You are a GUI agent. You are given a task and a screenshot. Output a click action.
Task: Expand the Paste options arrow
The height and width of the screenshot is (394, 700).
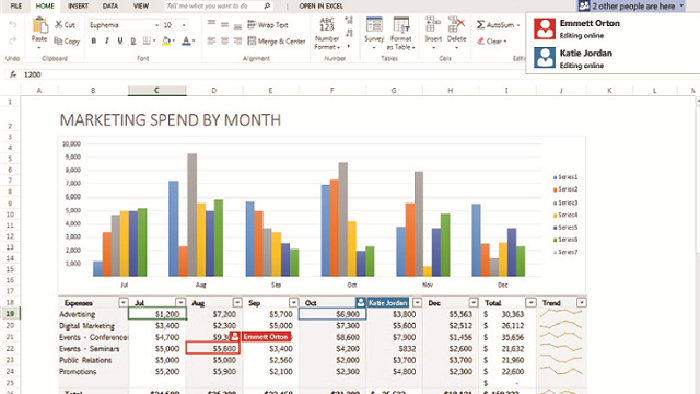click(x=39, y=47)
